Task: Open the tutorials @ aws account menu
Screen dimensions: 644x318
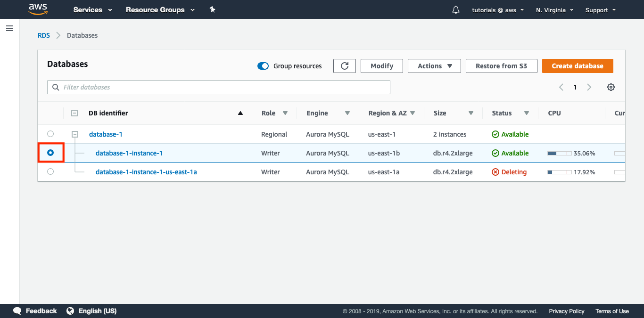Action: pyautogui.click(x=498, y=10)
